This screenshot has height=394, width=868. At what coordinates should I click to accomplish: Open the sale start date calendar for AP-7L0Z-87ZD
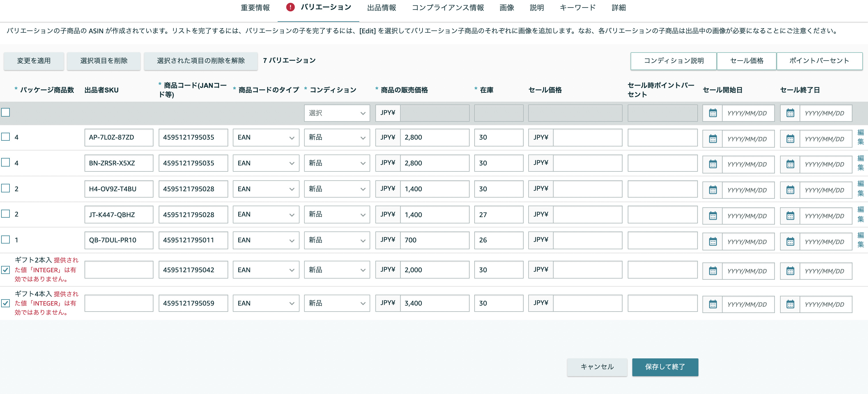pyautogui.click(x=713, y=138)
